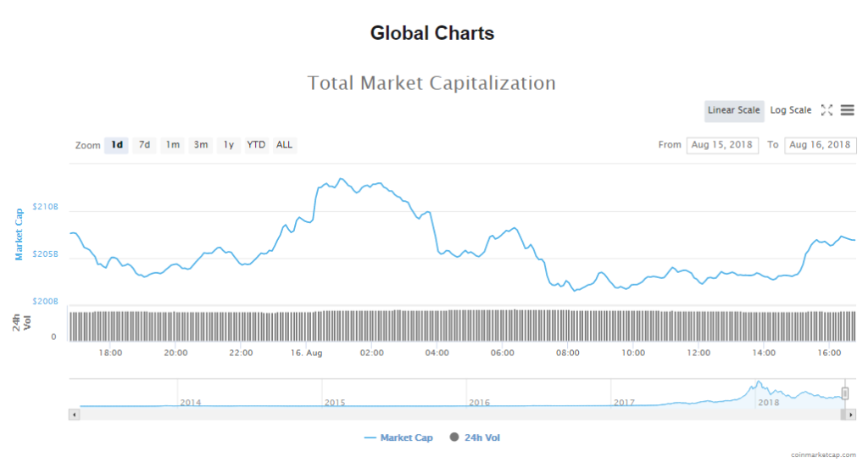Select the 1d zoom range
Image resolution: width=868 pixels, height=468 pixels.
pos(117,145)
